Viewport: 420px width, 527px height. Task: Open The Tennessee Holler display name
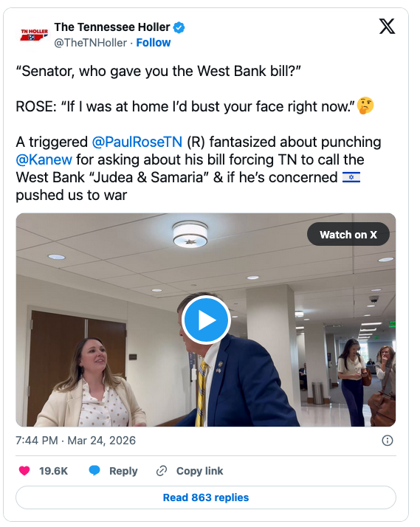tap(112, 27)
